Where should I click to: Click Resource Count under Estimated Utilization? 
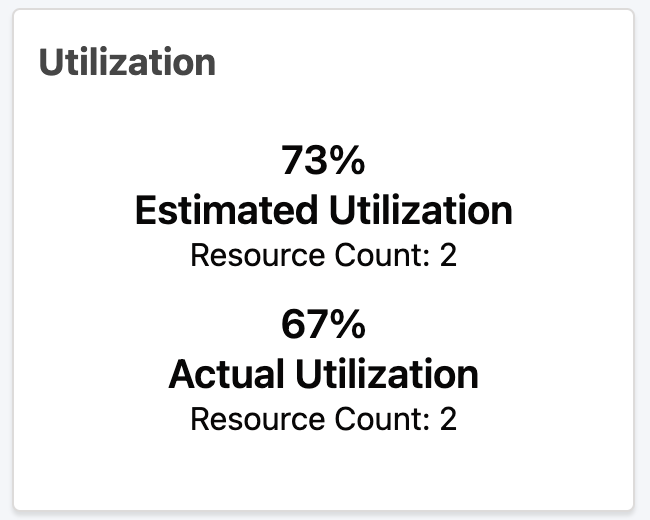point(324,255)
